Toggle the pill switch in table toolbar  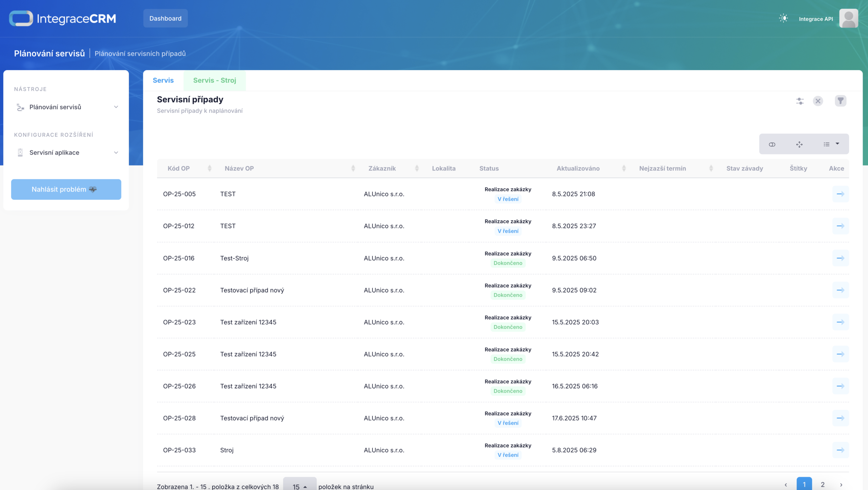[x=772, y=144]
